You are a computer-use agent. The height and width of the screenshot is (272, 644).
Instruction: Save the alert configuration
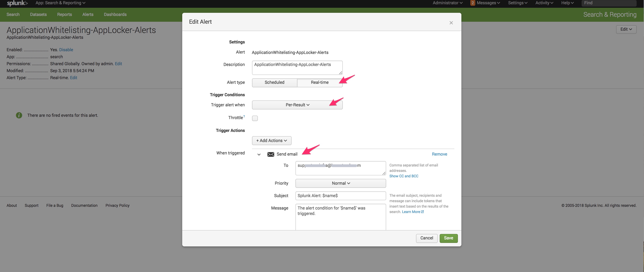coord(449,238)
